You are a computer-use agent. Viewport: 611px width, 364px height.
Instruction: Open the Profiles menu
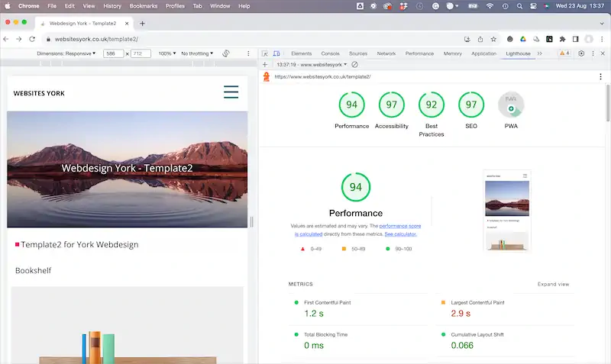click(x=175, y=6)
